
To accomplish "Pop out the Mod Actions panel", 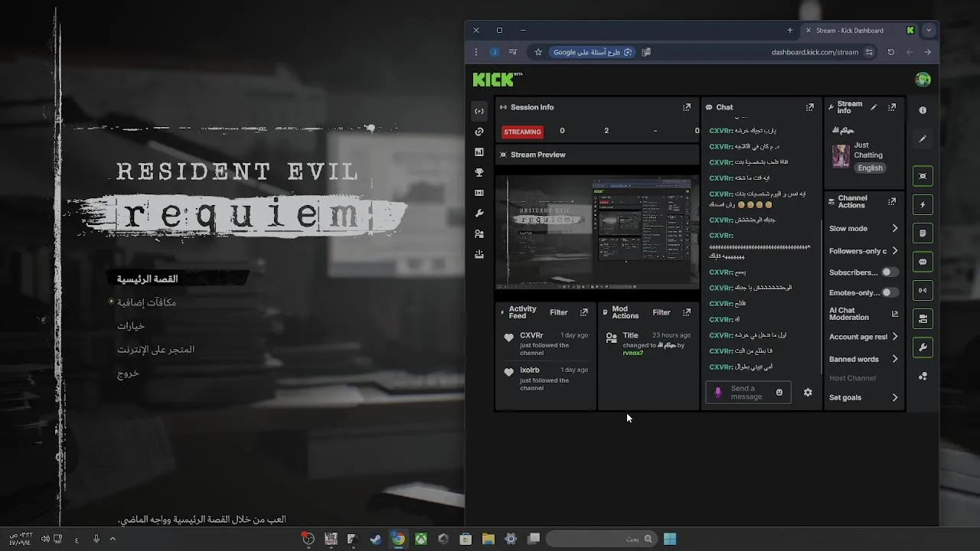I will tap(687, 312).
